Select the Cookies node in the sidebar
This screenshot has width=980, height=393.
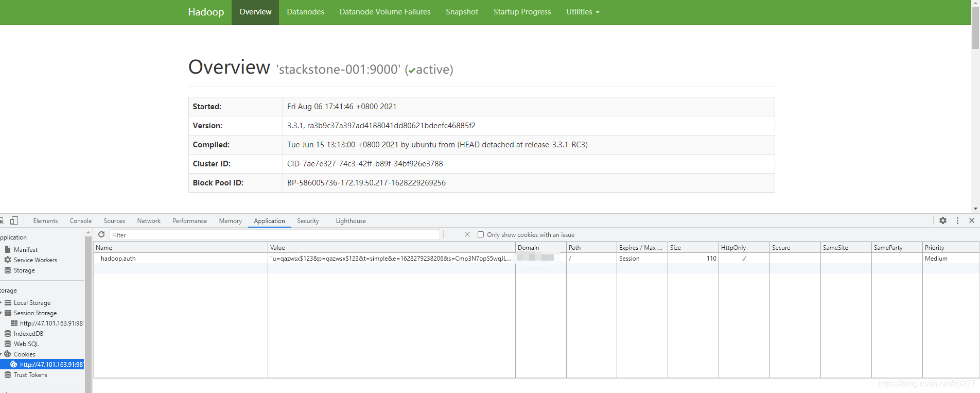coord(24,354)
